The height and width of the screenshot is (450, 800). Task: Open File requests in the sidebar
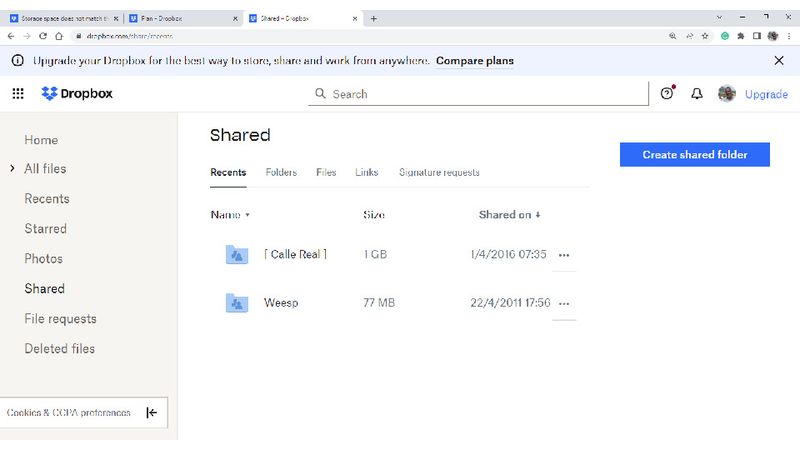pyautogui.click(x=60, y=318)
